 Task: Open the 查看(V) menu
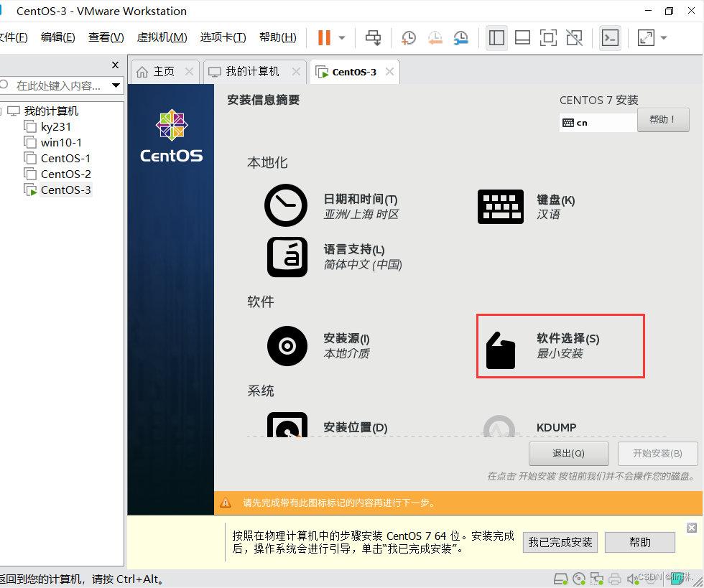pos(106,37)
